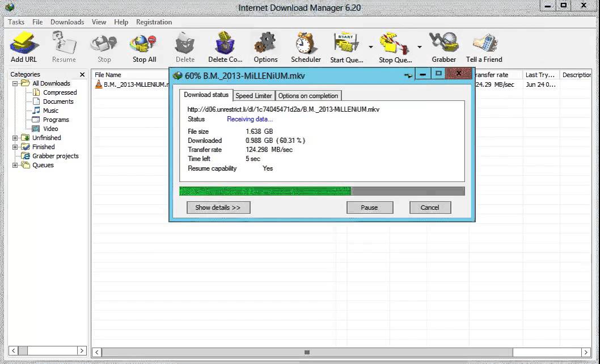
Task: Cancel the current download
Action: click(430, 208)
